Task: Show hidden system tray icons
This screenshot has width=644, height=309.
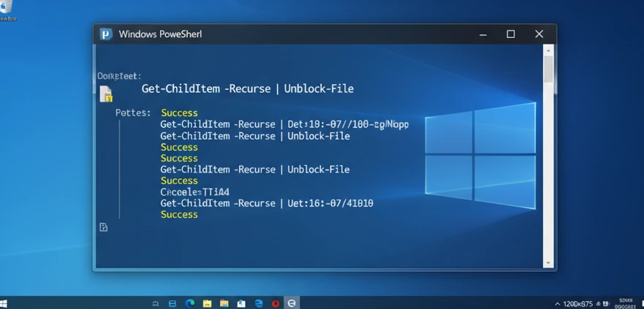Action: point(557,304)
